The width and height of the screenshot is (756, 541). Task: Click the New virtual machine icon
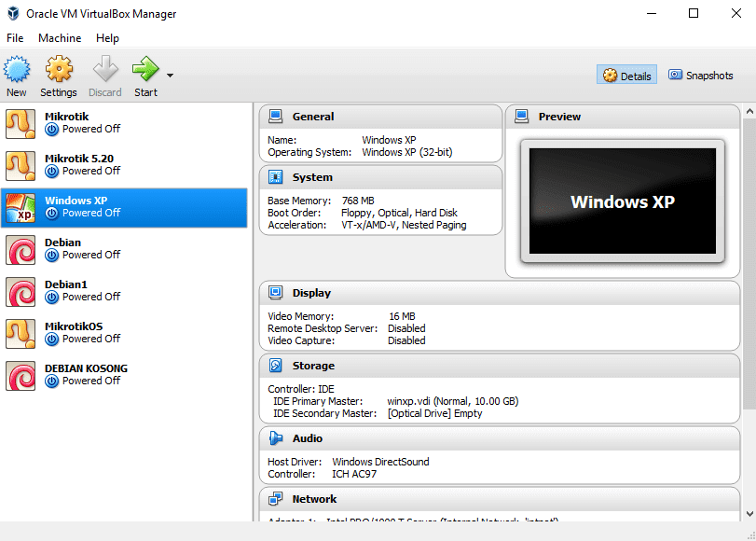tap(17, 68)
